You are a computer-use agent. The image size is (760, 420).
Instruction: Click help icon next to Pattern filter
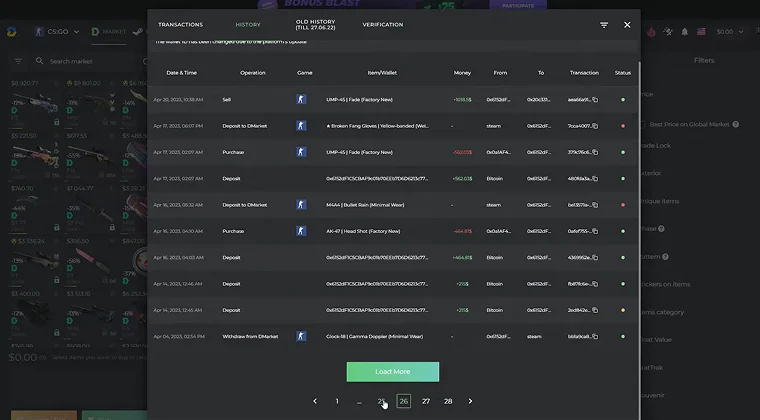click(x=665, y=257)
